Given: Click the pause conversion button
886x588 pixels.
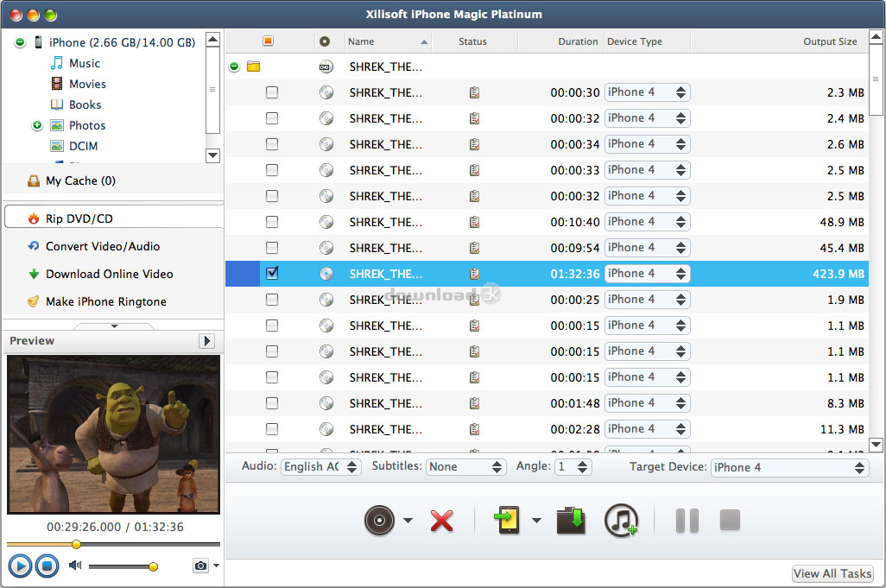Looking at the screenshot, I should [687, 520].
